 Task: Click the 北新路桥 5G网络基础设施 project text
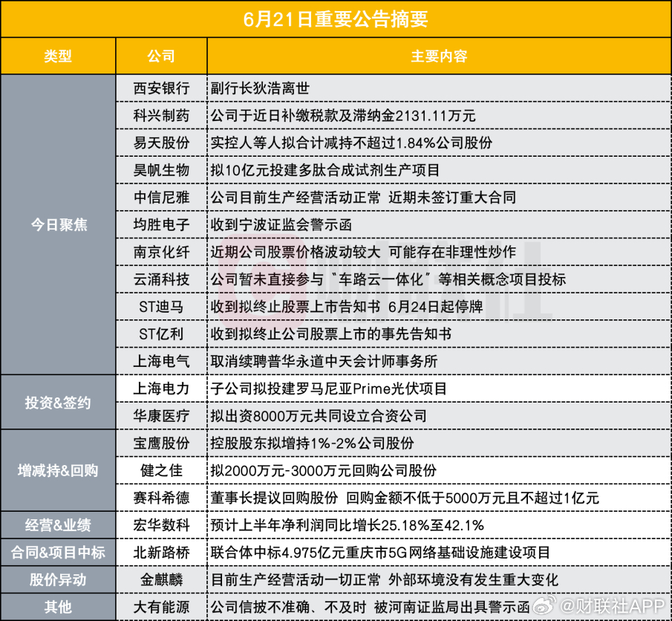click(380, 553)
